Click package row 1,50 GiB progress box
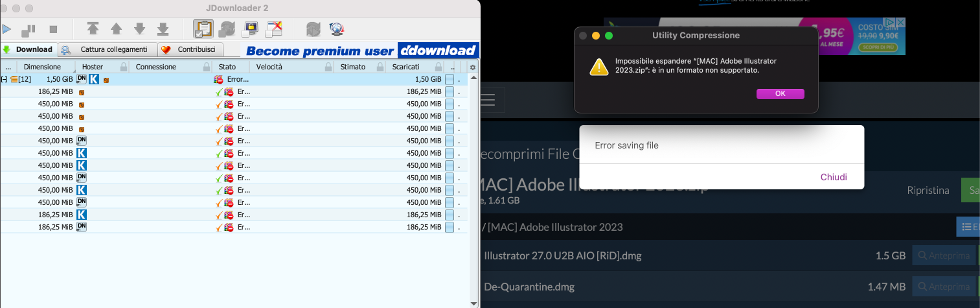This screenshot has height=308, width=980. pos(450,79)
